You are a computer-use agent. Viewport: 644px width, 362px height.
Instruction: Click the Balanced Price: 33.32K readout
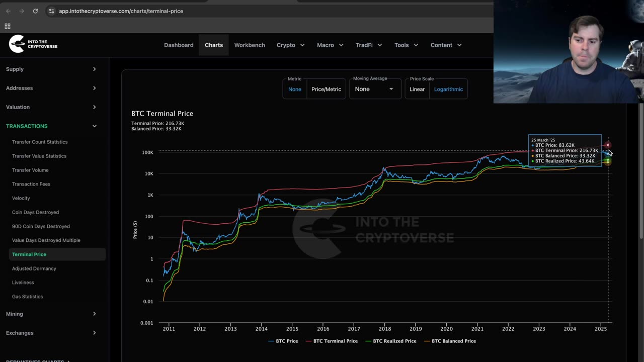[156, 129]
